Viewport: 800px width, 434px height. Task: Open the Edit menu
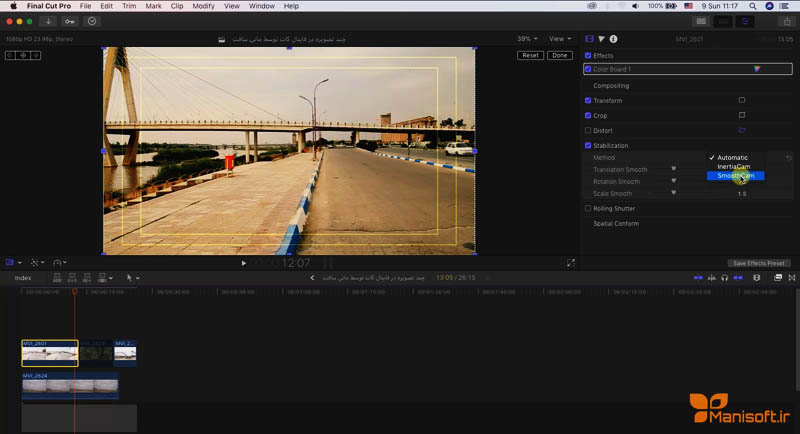pos(106,6)
